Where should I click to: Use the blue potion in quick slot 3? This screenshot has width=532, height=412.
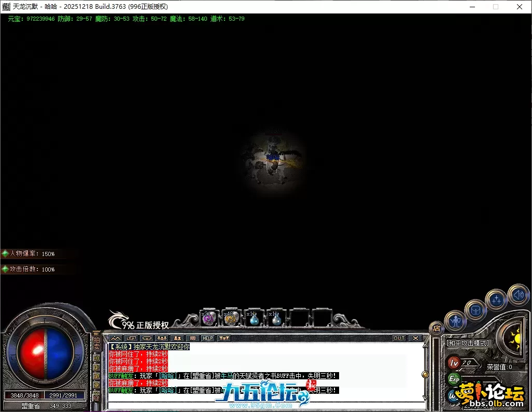pyautogui.click(x=254, y=318)
